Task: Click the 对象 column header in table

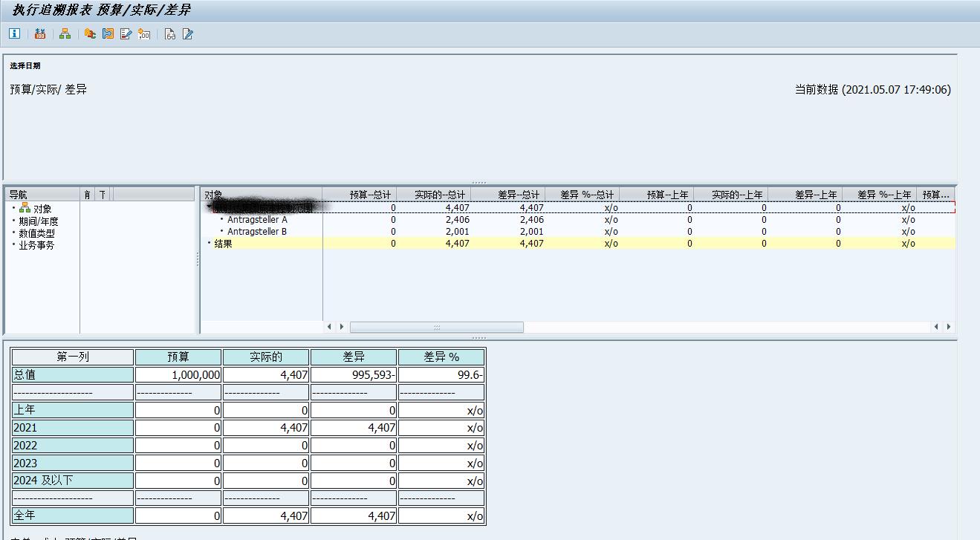Action: point(261,195)
